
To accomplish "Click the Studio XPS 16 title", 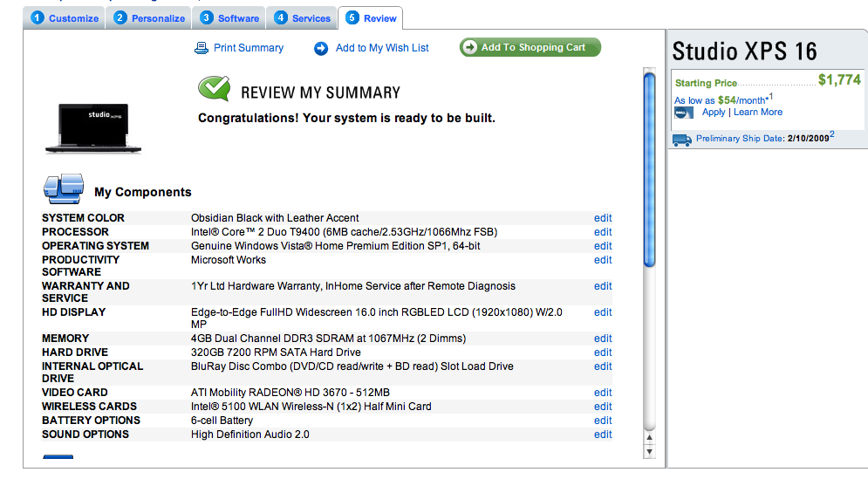I will coord(744,51).
